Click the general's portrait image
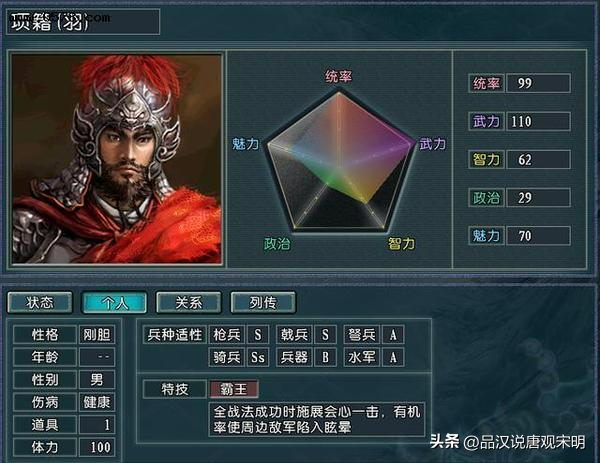This screenshot has height=463, width=600. coord(117,158)
